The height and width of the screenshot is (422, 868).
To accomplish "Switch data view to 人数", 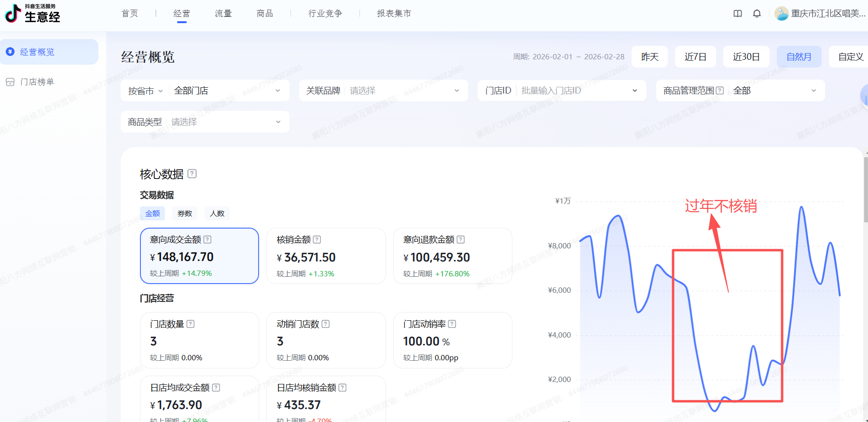I will [217, 214].
